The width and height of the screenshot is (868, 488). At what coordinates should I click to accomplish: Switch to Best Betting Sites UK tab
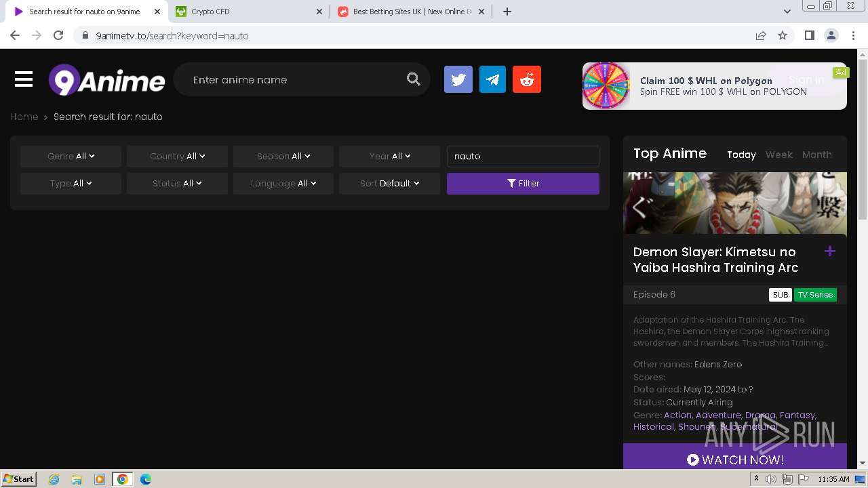point(411,12)
